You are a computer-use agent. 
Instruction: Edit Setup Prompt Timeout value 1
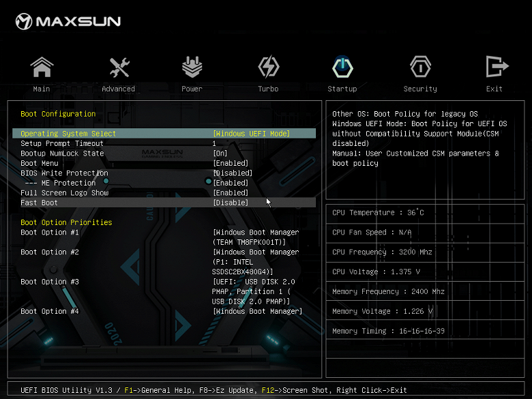point(214,143)
